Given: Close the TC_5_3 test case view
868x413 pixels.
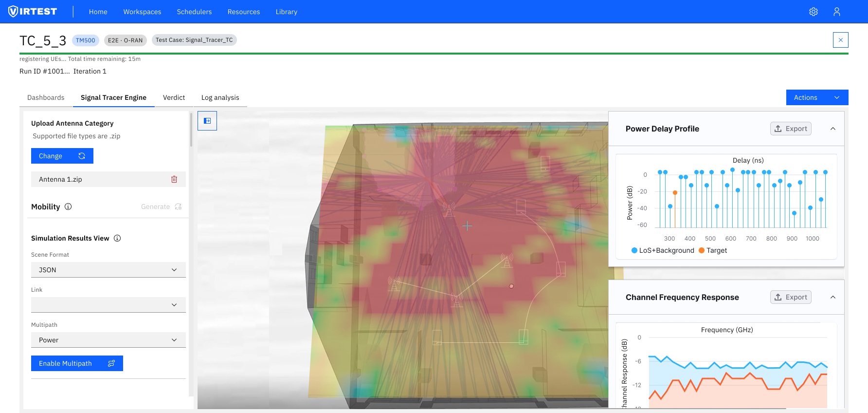Looking at the screenshot, I should click(x=840, y=40).
